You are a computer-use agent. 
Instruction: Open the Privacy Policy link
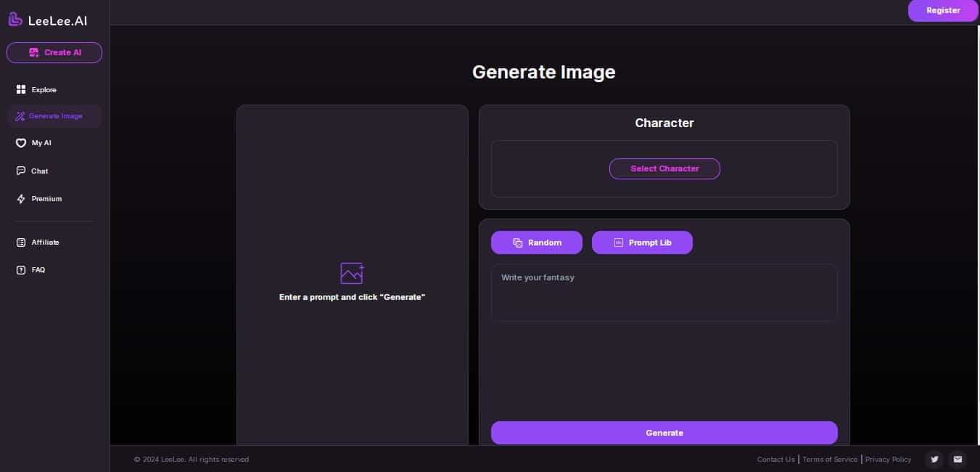coord(888,460)
